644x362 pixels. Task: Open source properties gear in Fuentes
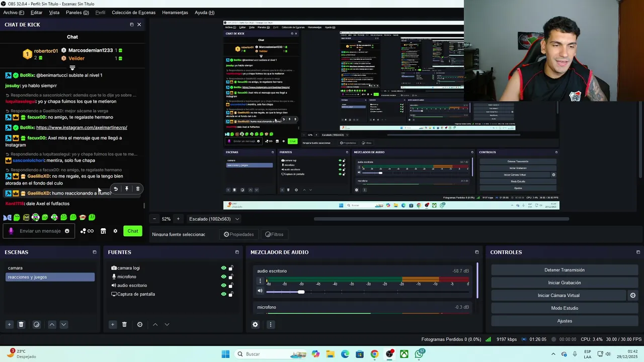140,325
